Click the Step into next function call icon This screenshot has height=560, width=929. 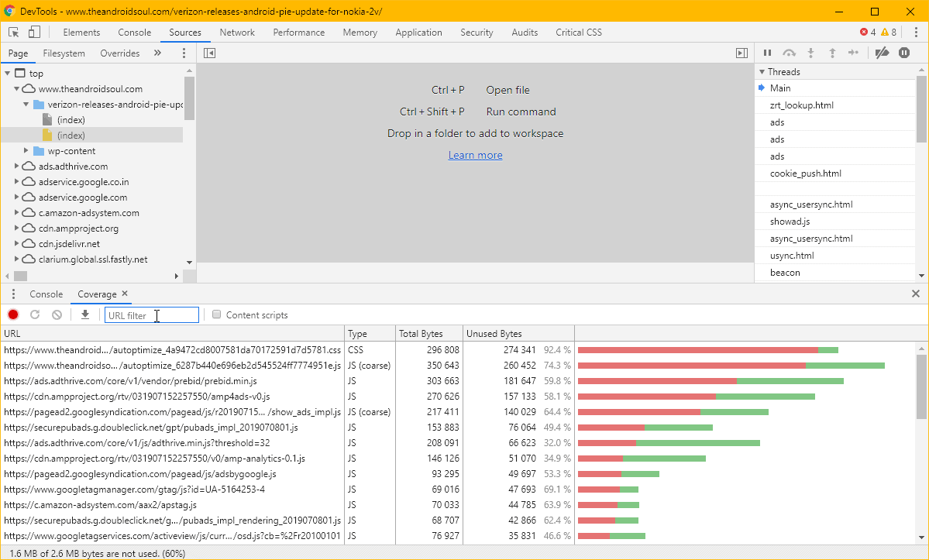point(810,53)
